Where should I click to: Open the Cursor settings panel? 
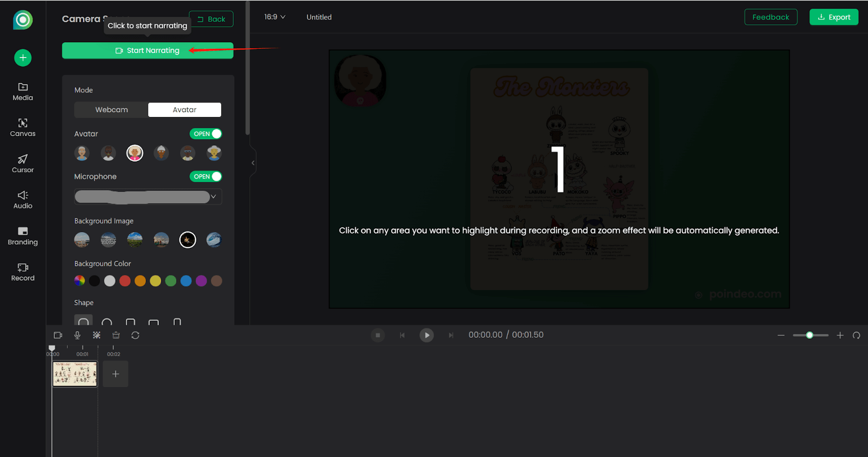(23, 164)
